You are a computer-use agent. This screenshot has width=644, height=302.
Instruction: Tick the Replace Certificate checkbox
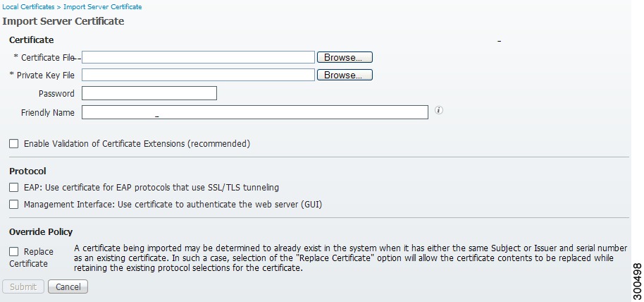(14, 251)
